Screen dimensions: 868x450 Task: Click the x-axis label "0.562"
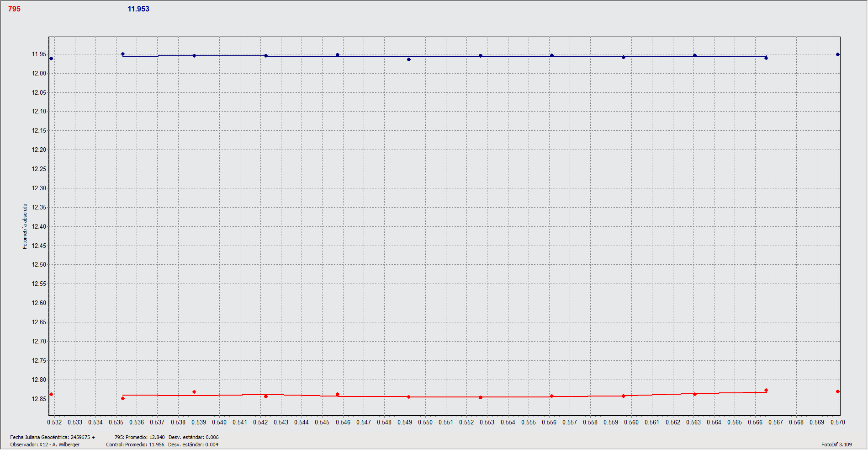point(673,422)
